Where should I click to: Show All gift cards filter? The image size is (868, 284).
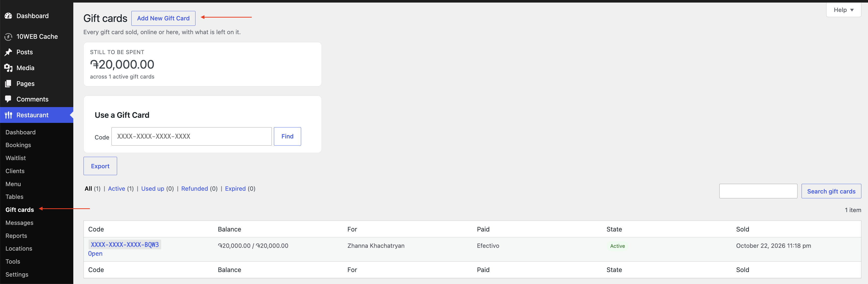pos(88,189)
